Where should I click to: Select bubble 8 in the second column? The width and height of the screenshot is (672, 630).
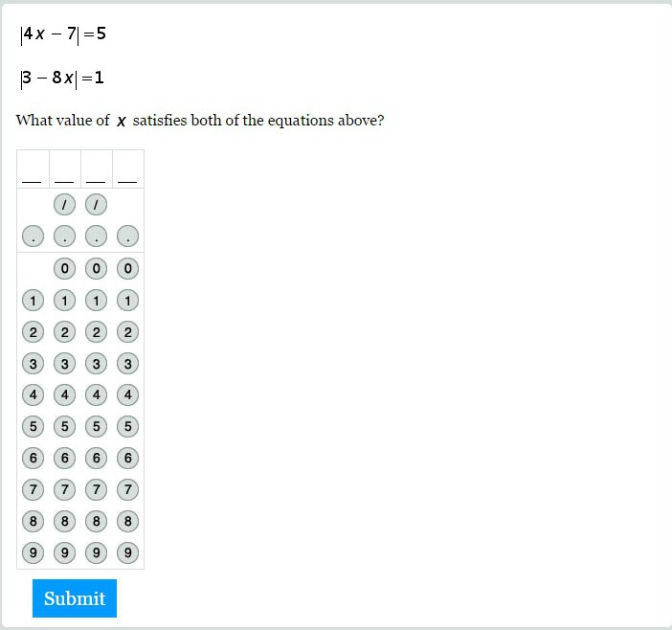click(64, 521)
